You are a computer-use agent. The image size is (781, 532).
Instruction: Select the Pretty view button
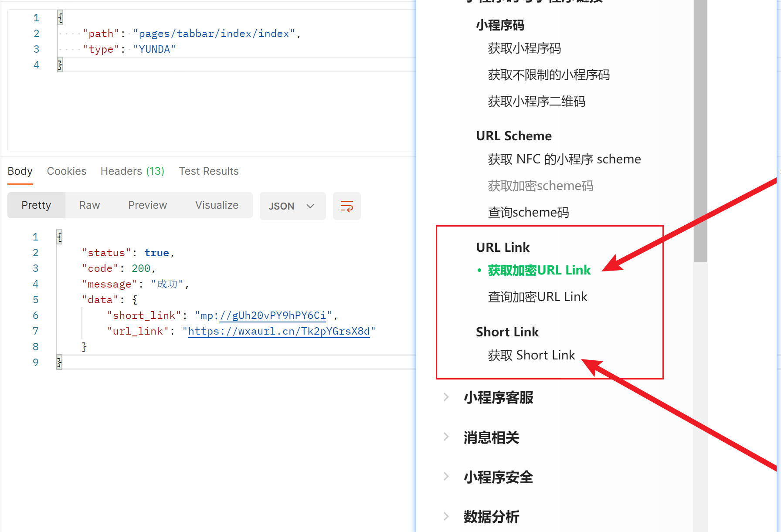[36, 205]
